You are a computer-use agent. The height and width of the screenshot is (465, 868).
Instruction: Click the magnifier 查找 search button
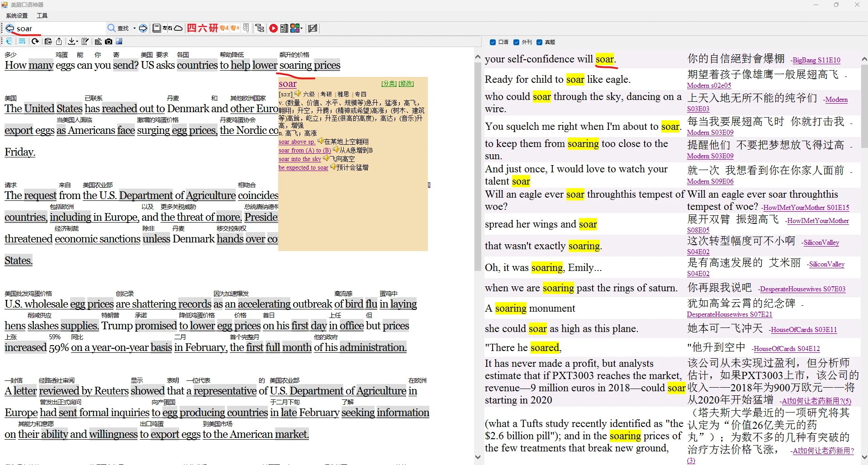(x=118, y=28)
